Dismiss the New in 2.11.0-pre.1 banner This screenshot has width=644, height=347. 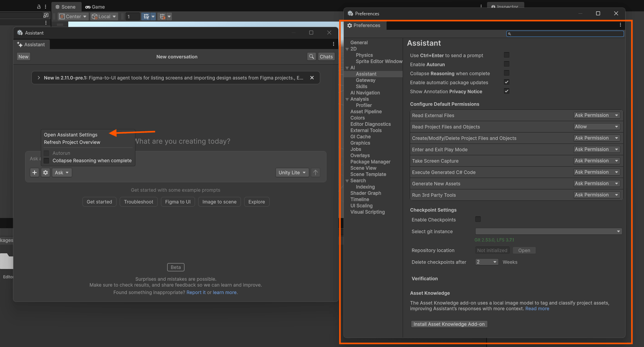[312, 78]
